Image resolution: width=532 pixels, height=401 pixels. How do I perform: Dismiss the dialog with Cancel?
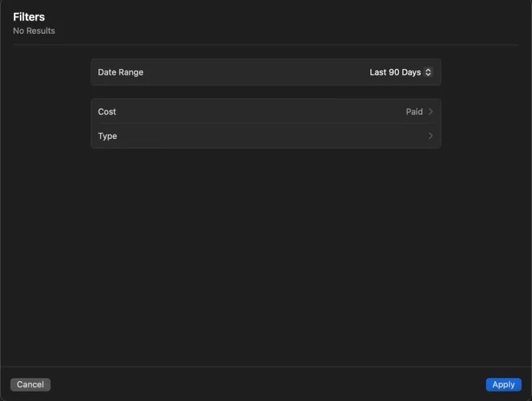tap(31, 384)
